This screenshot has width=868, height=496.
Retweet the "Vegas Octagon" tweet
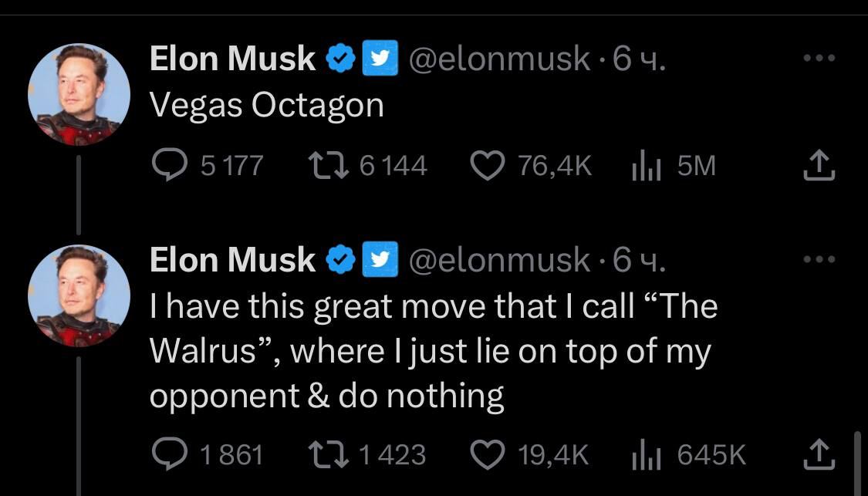(x=328, y=166)
